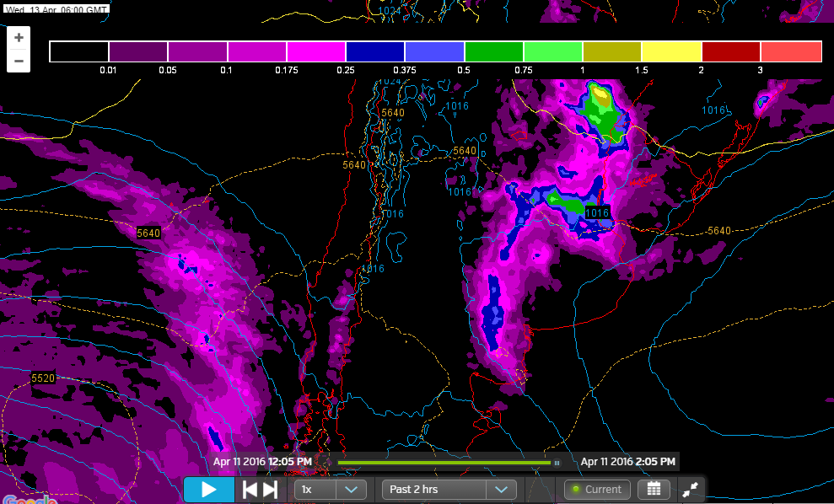The width and height of the screenshot is (834, 504).
Task: Select the dark red 2–3 legend swatch
Action: (x=731, y=51)
